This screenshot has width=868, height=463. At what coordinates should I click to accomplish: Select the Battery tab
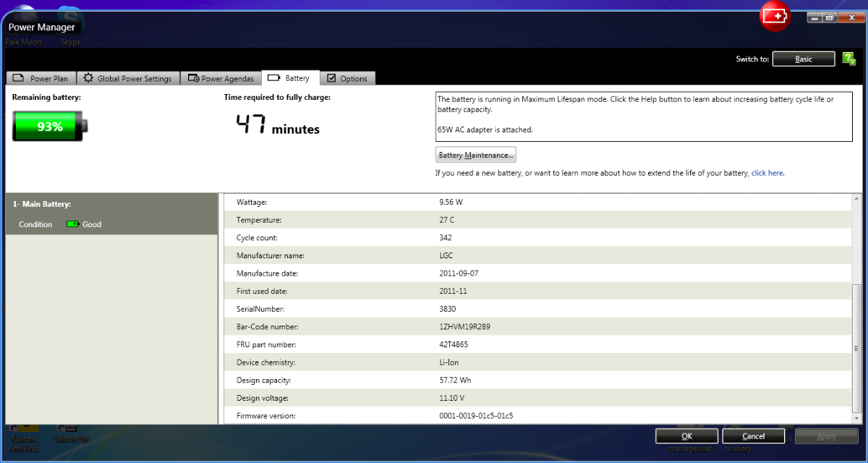click(x=289, y=78)
